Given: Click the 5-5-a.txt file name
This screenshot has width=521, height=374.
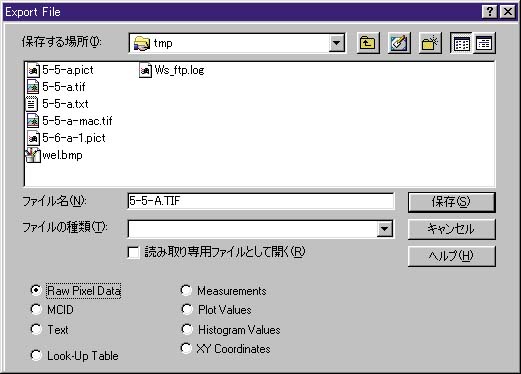Looking at the screenshot, I should [x=65, y=104].
